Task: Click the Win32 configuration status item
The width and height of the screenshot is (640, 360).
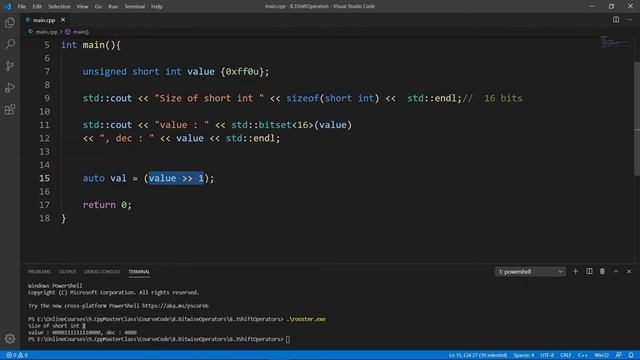Action: click(601, 355)
